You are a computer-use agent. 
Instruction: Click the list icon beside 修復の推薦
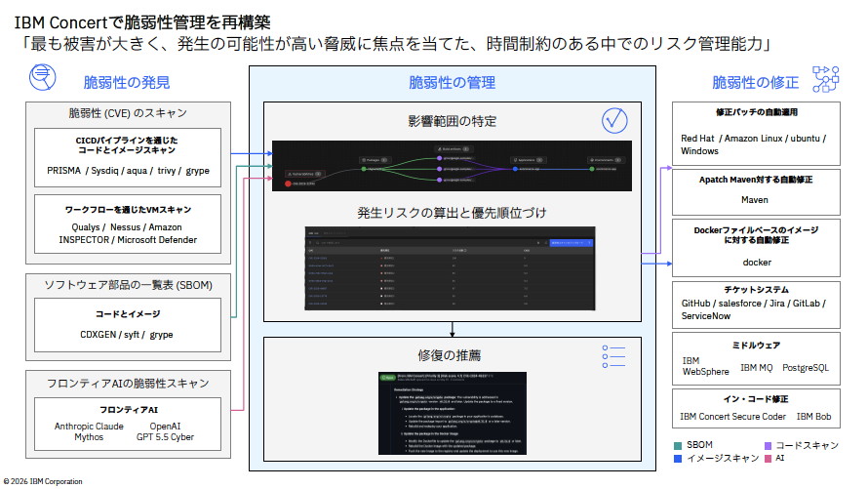613,356
